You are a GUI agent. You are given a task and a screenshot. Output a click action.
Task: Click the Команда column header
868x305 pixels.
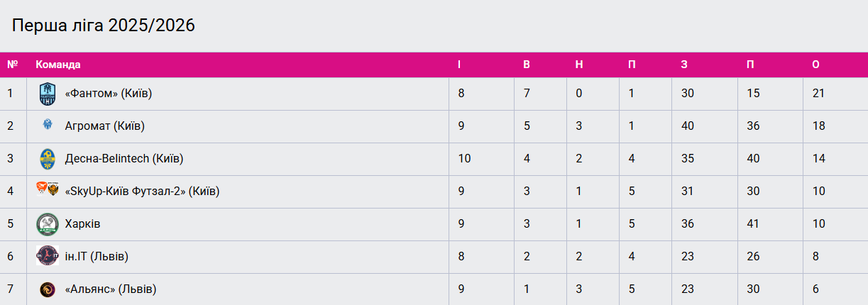coord(58,65)
